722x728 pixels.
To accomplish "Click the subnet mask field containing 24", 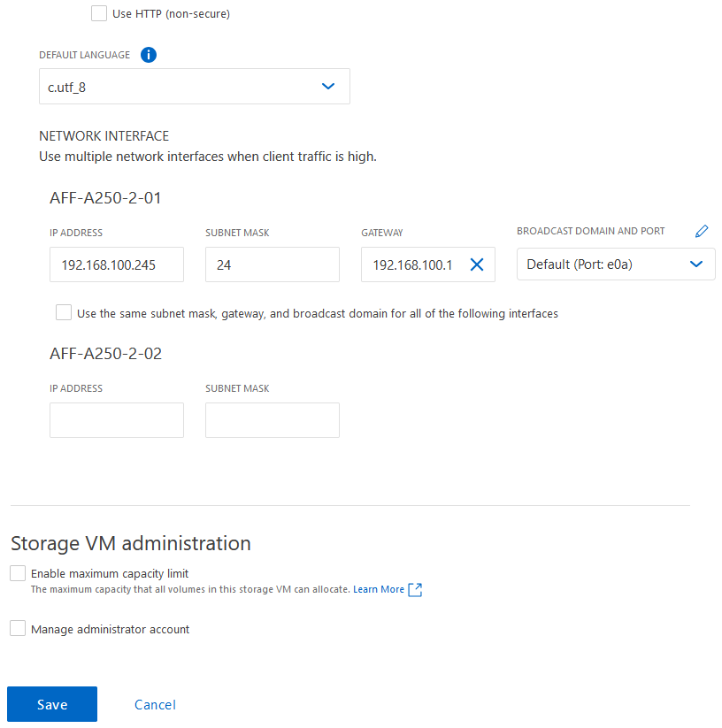I will [272, 264].
